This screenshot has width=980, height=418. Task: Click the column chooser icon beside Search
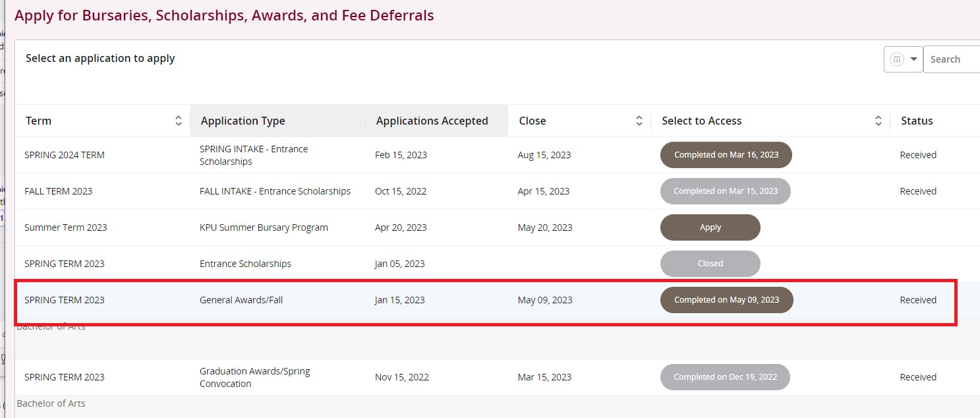[x=896, y=59]
